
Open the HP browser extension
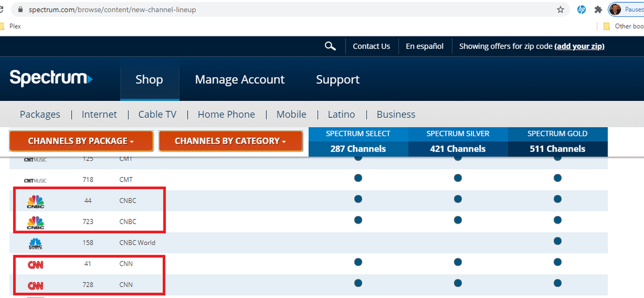(x=581, y=10)
